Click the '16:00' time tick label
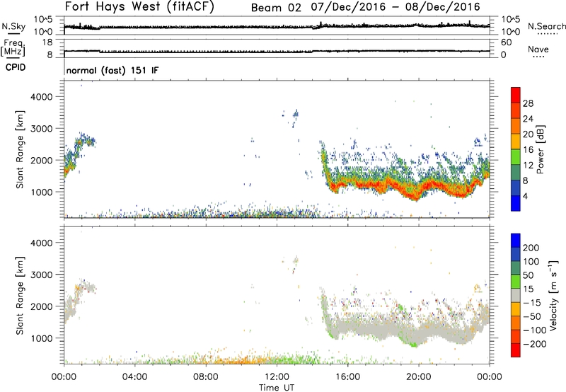This screenshot has width=566, height=392. (347, 377)
